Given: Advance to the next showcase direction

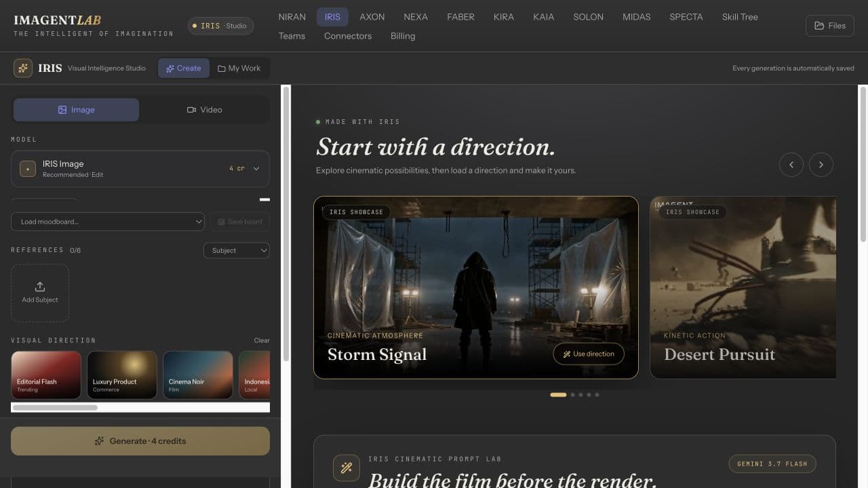Looking at the screenshot, I should [821, 164].
